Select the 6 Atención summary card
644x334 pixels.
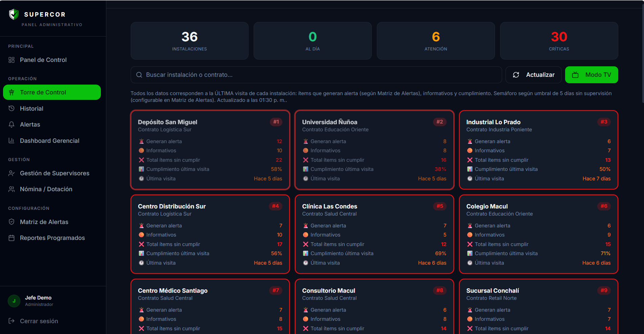[x=436, y=41]
